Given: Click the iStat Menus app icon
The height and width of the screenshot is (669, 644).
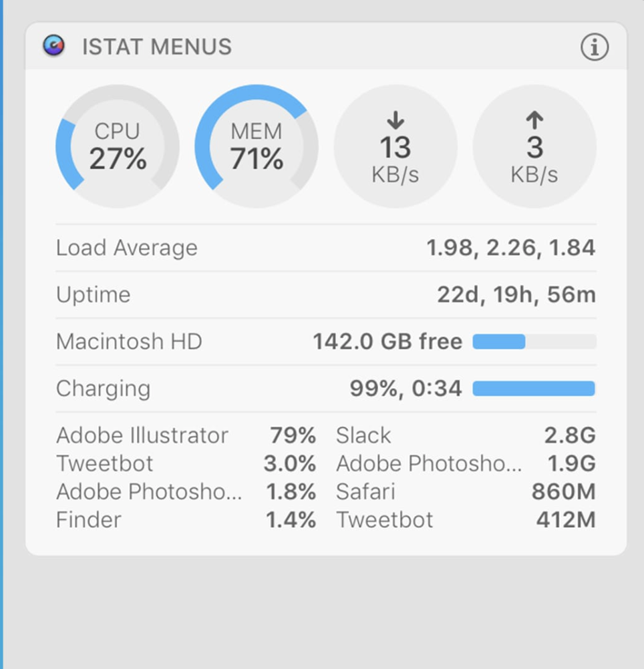Looking at the screenshot, I should click(53, 46).
